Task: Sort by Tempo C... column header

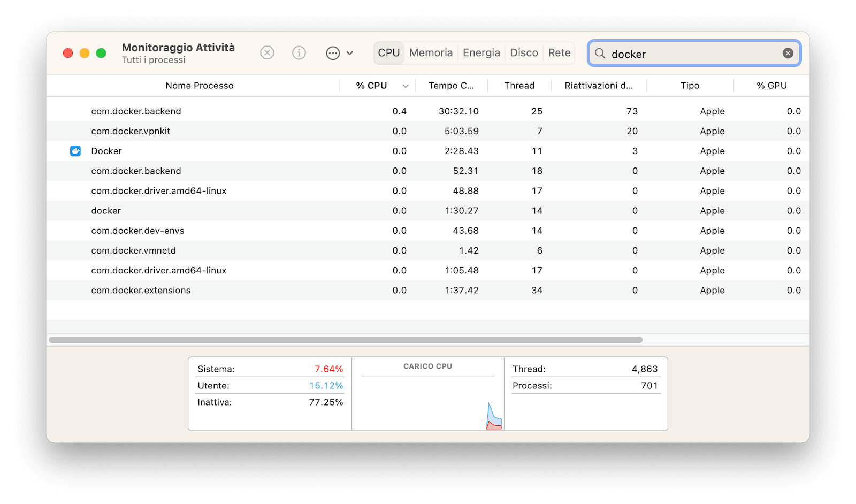Action: [451, 86]
